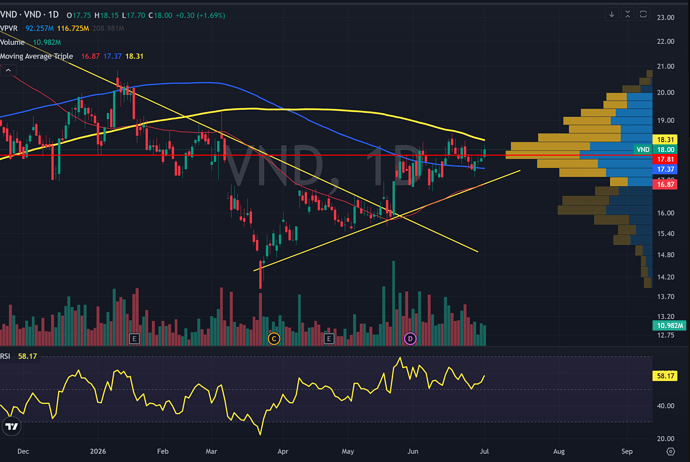Select the Moving Average Triple indicator legend
Viewport: 690px width, 462px height.
tap(37, 56)
